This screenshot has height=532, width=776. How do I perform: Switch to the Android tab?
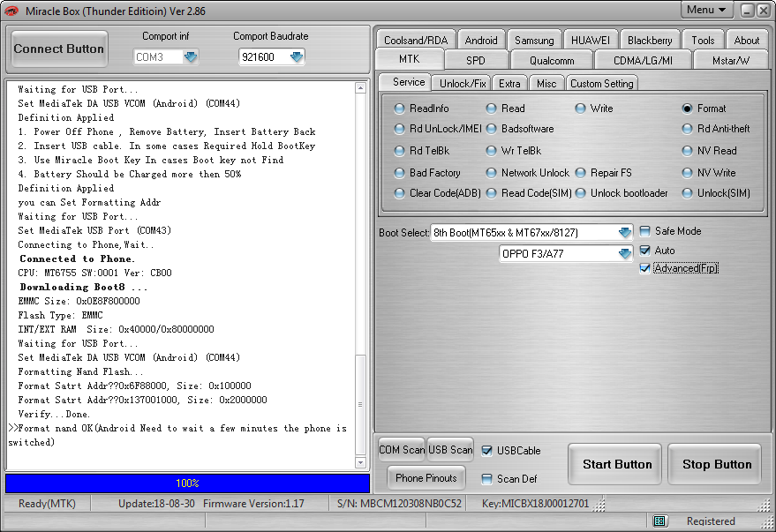click(481, 40)
